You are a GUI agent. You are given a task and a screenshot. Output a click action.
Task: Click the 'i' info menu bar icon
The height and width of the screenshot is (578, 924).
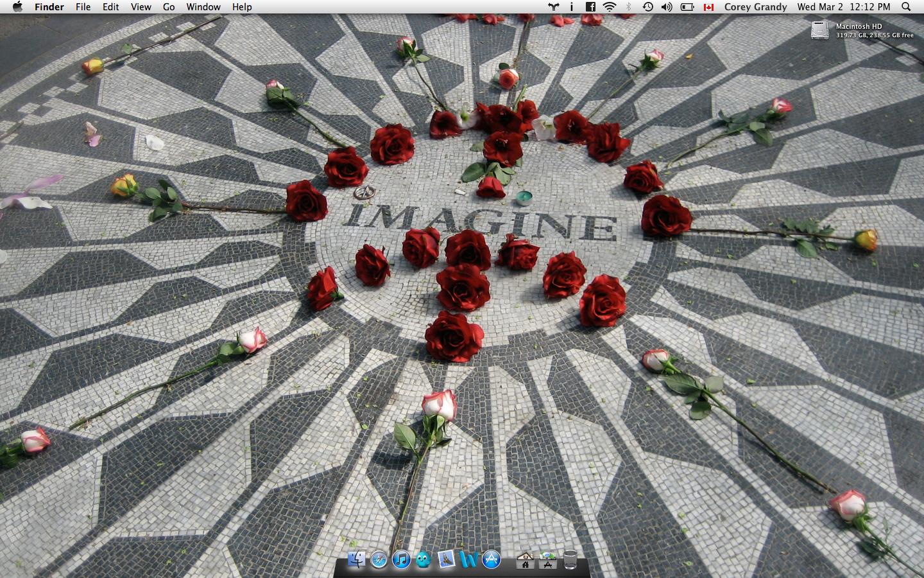[572, 6]
